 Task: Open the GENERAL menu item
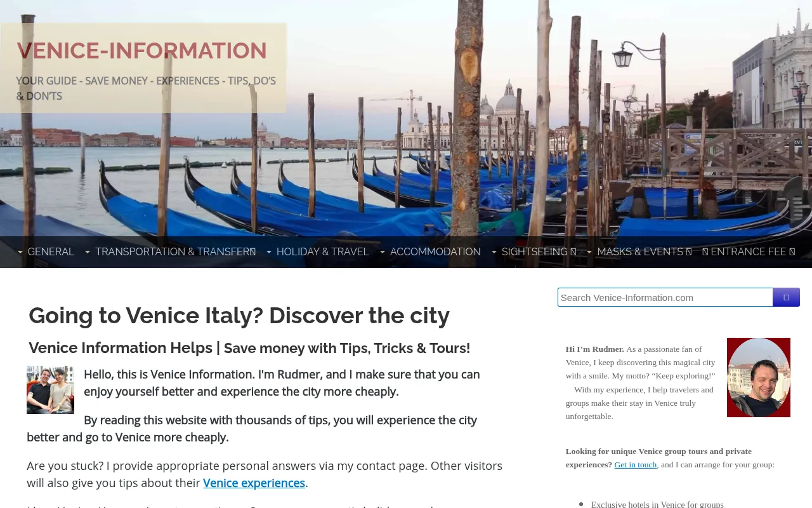point(51,252)
